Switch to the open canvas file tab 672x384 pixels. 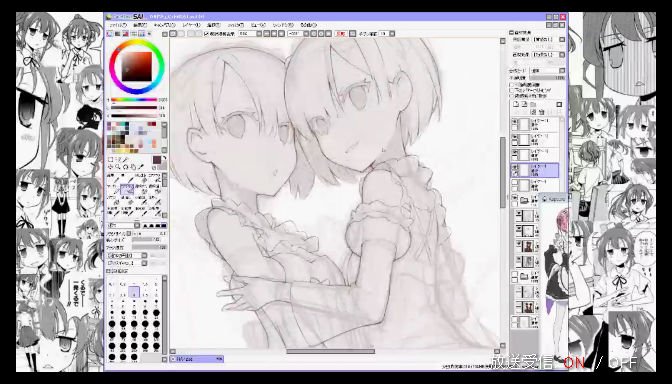coord(197,359)
